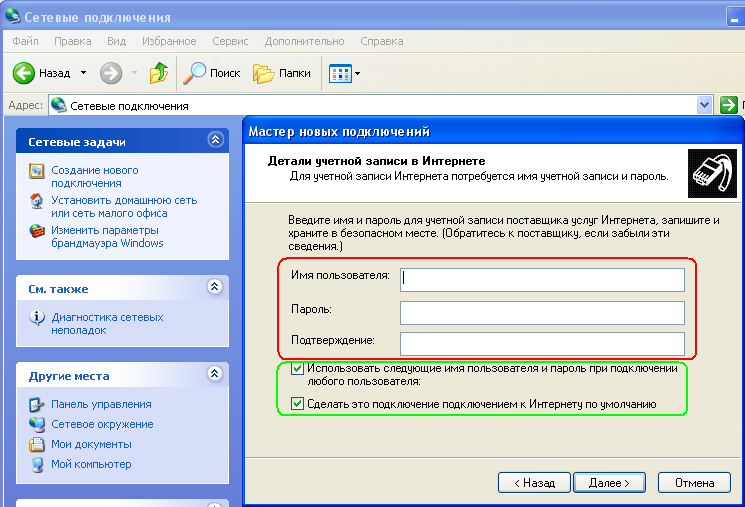
Task: Click the Windows firewall icon
Action: (x=37, y=231)
